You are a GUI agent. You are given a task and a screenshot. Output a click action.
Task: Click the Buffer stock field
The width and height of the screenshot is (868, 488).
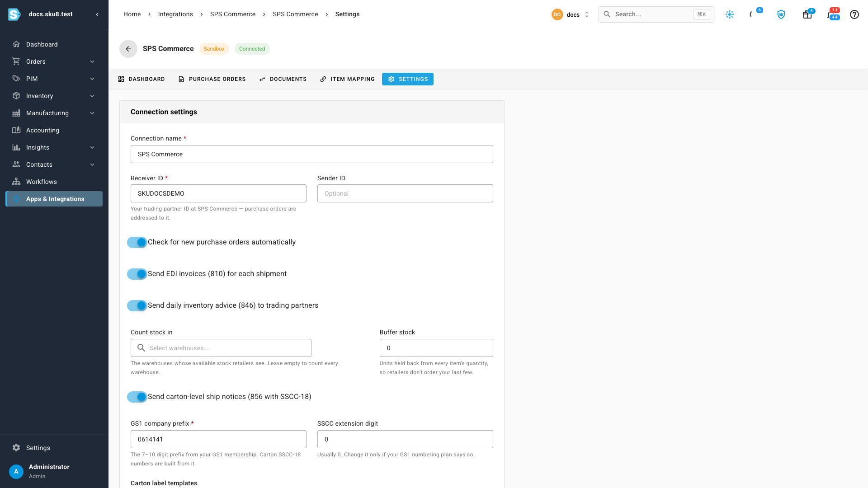pyautogui.click(x=436, y=348)
